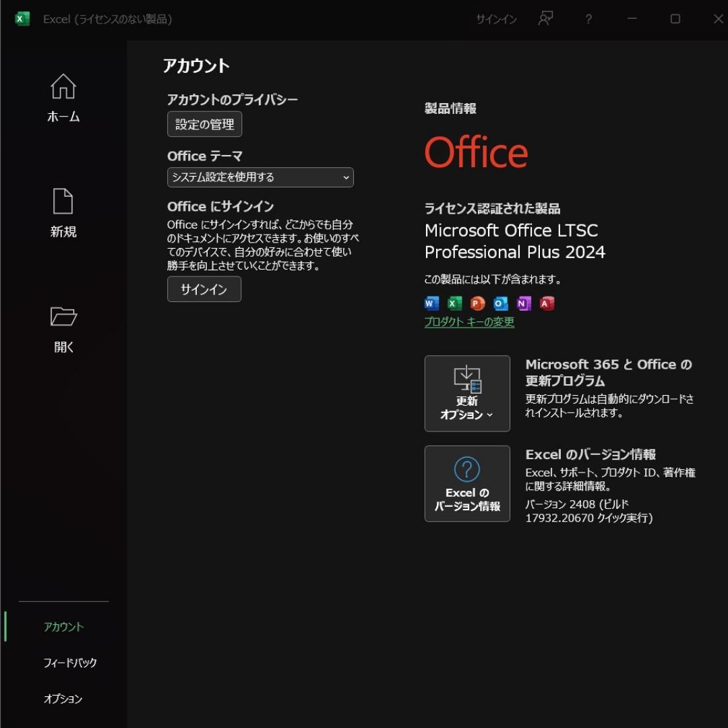The width and height of the screenshot is (728, 728).
Task: Open the オプション settings section
Action: point(61,699)
